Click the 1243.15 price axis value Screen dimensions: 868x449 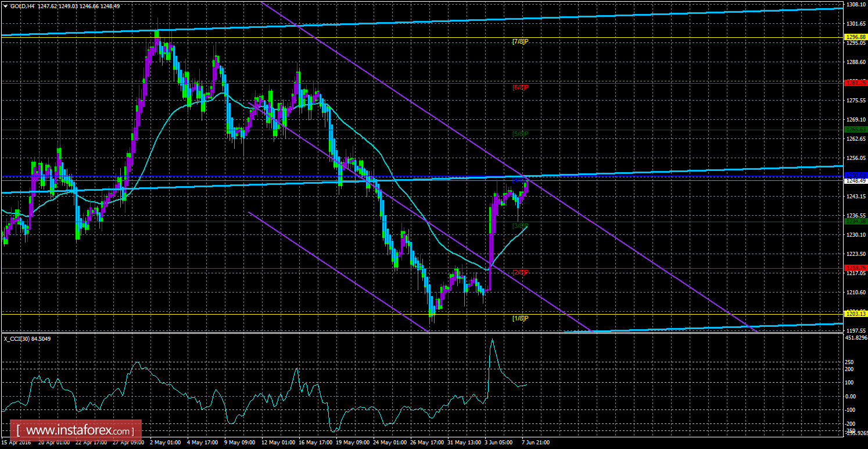[856, 197]
